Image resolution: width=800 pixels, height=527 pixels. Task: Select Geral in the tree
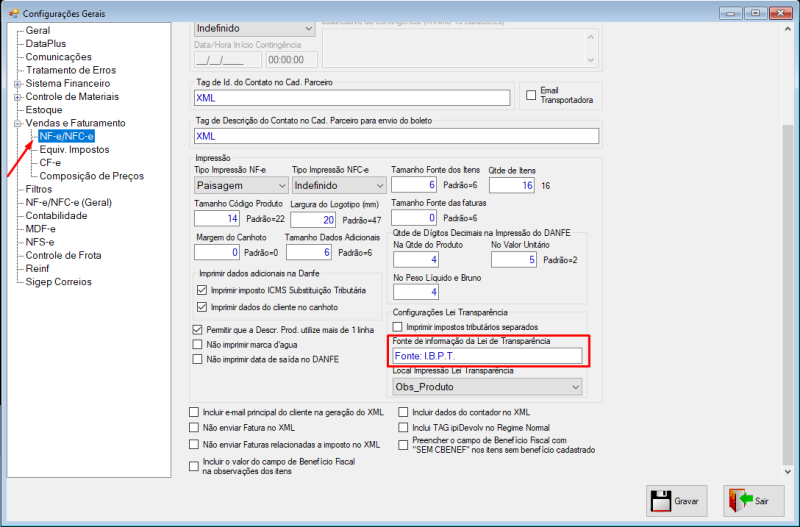click(x=38, y=31)
